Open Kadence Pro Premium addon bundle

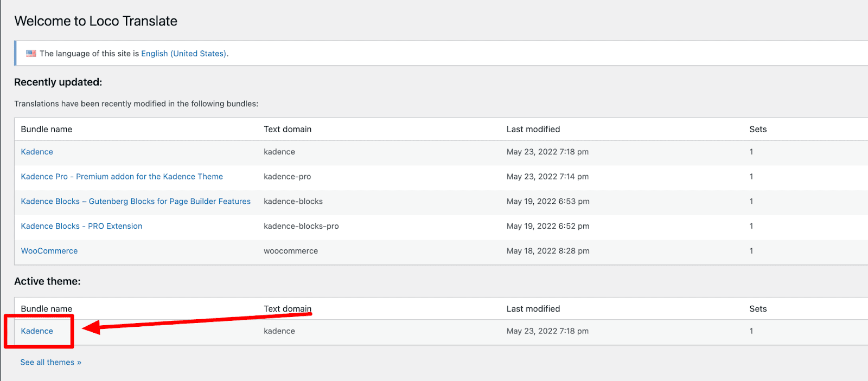(122, 177)
